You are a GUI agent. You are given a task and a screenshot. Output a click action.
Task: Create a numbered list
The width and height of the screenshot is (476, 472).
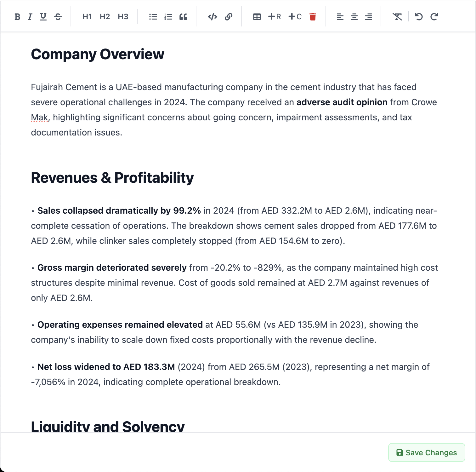point(168,17)
